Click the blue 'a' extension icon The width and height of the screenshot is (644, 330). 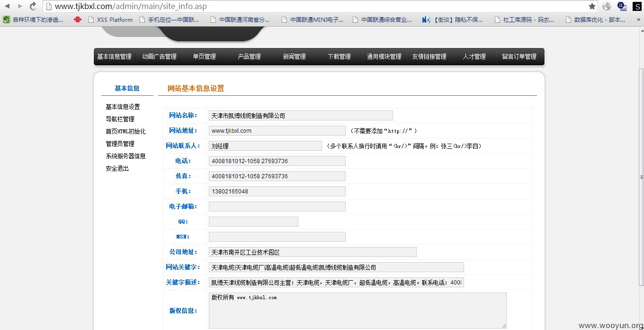(622, 6)
